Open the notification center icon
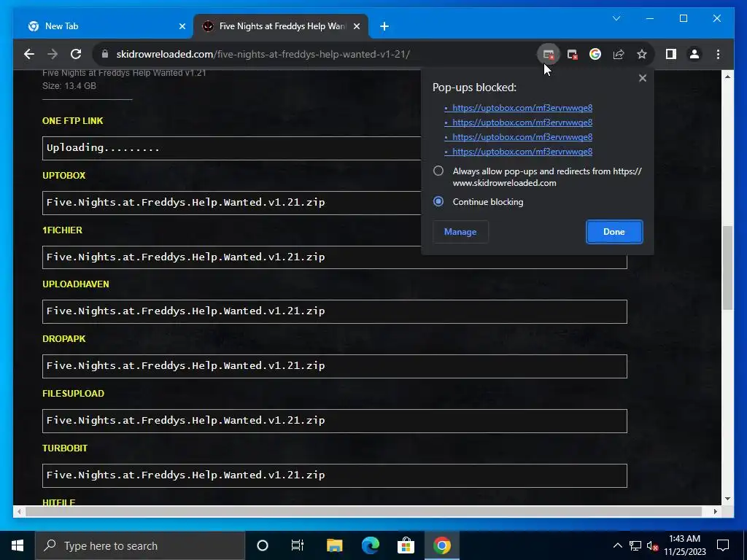Viewport: 747px width, 560px height. [x=723, y=545]
